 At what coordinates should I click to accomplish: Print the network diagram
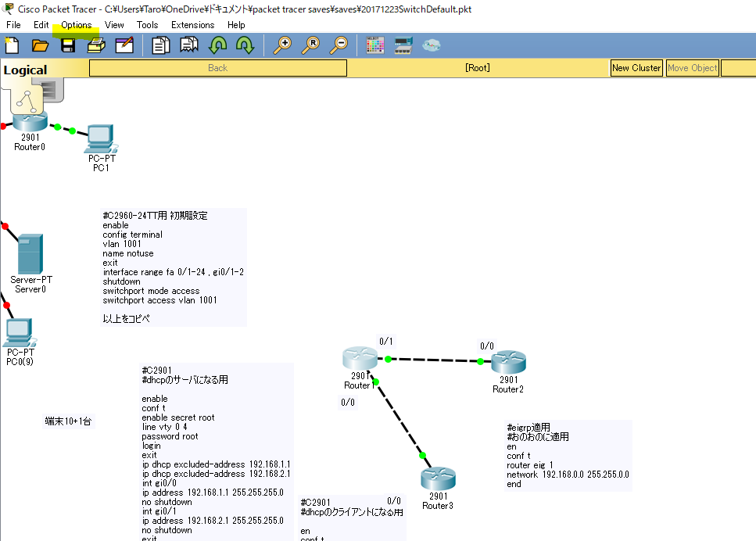click(x=95, y=45)
